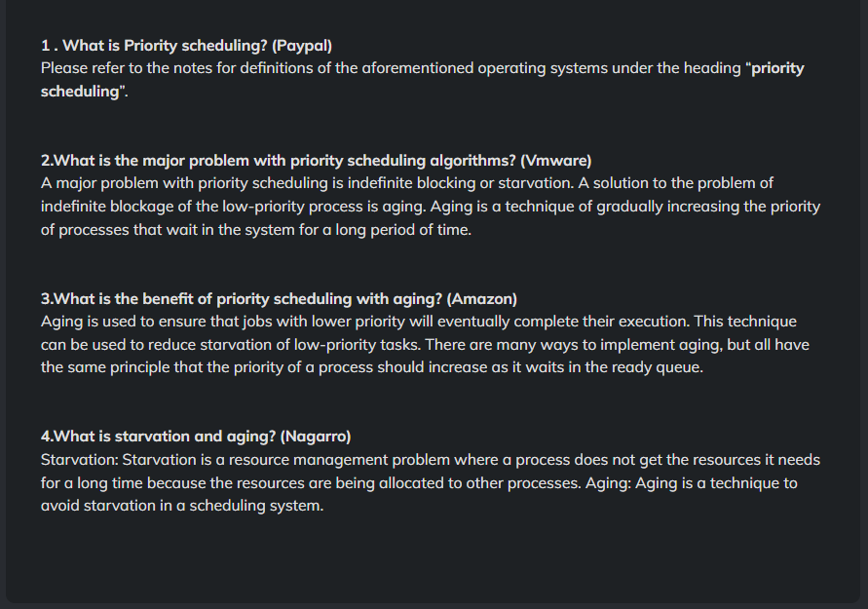Click the sentence starting "Aging is used to ensure"

click(292, 322)
